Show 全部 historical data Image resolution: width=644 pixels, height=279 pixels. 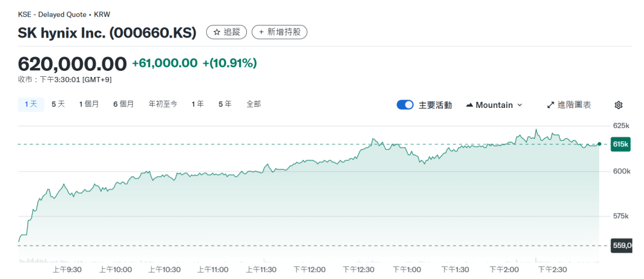[253, 104]
